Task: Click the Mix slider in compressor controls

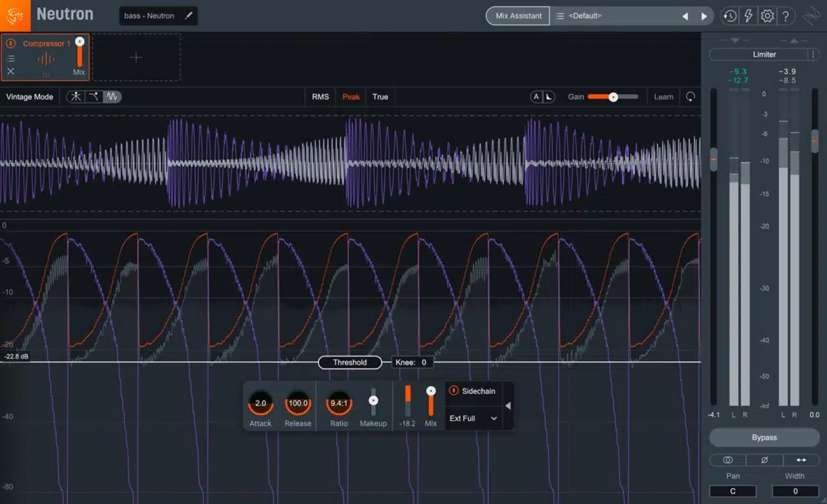Action: coord(431,401)
